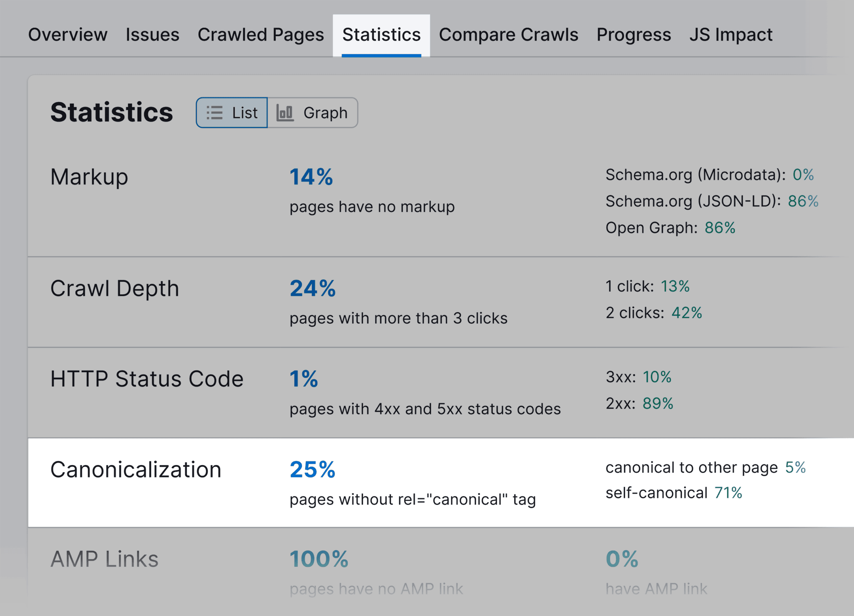Open the Overview tab
The width and height of the screenshot is (854, 616).
(67, 35)
